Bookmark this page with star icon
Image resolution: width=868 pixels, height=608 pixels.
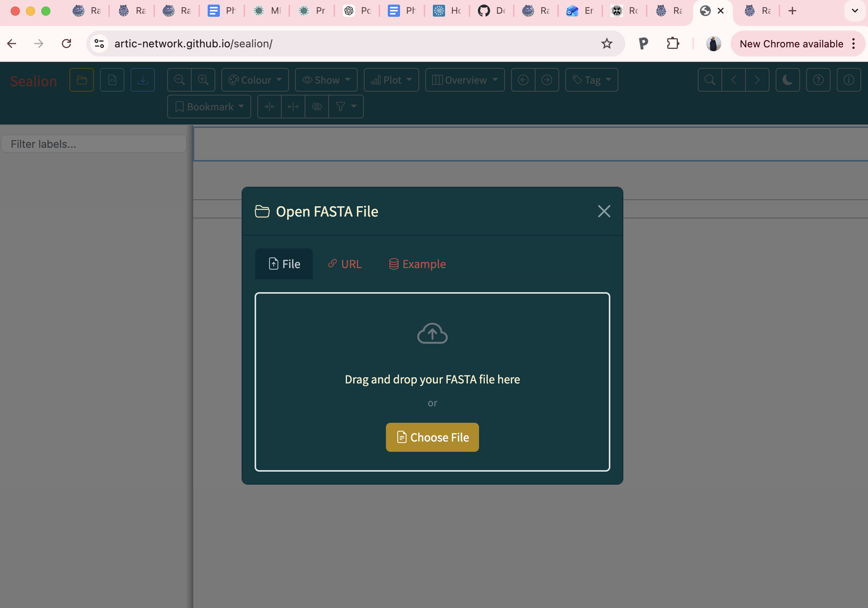pos(607,44)
